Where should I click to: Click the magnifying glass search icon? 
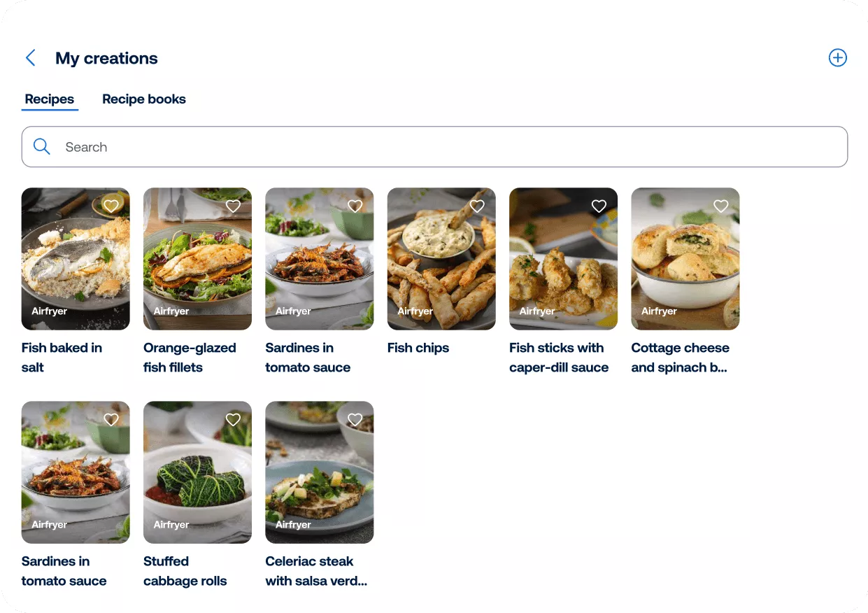pyautogui.click(x=42, y=147)
